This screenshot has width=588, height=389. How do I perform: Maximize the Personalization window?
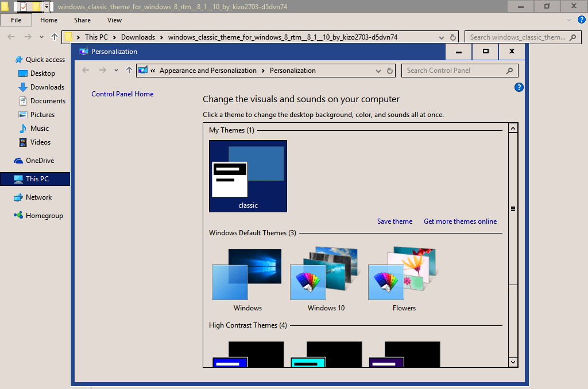[x=486, y=52]
